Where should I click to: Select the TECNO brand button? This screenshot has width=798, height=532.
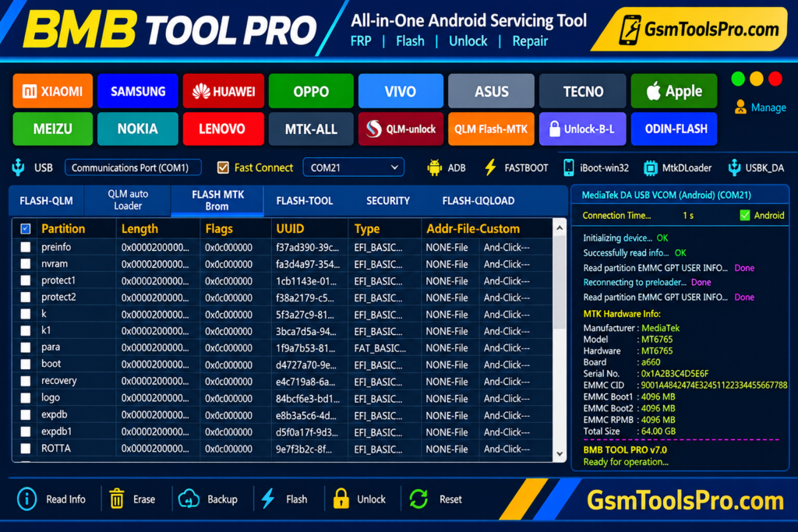click(583, 91)
